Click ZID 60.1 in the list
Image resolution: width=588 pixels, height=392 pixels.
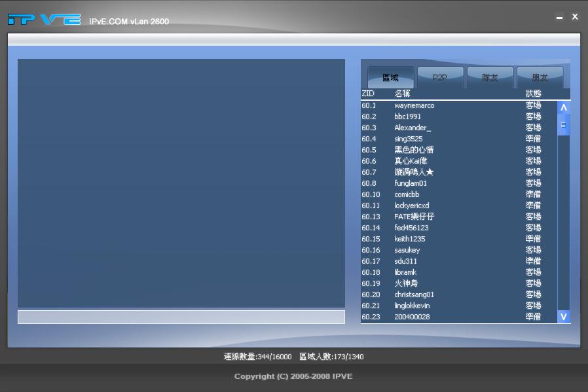(369, 105)
